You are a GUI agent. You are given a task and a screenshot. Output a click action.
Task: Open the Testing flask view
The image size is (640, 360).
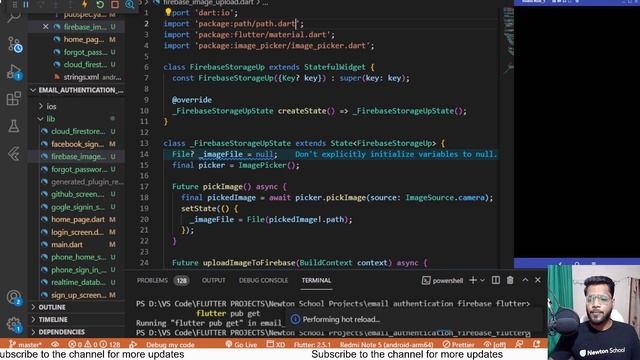(14, 126)
